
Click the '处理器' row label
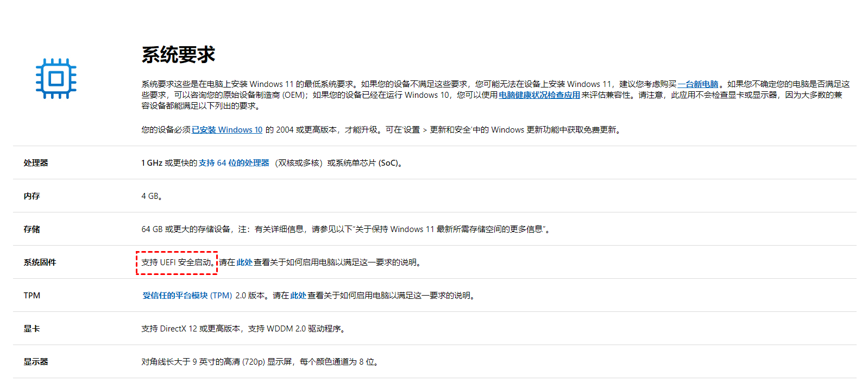(36, 163)
